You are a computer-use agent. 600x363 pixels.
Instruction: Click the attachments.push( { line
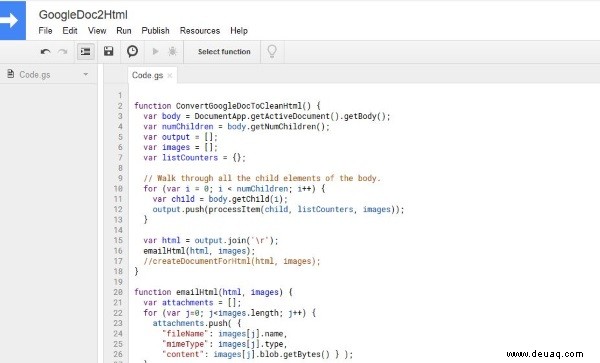tap(197, 323)
